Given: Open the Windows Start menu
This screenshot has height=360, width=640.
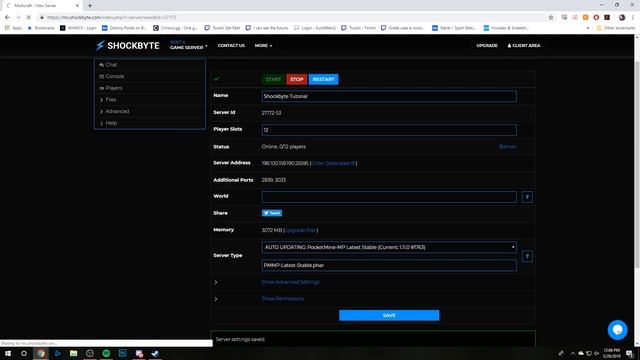Looking at the screenshot, I should coord(8,353).
